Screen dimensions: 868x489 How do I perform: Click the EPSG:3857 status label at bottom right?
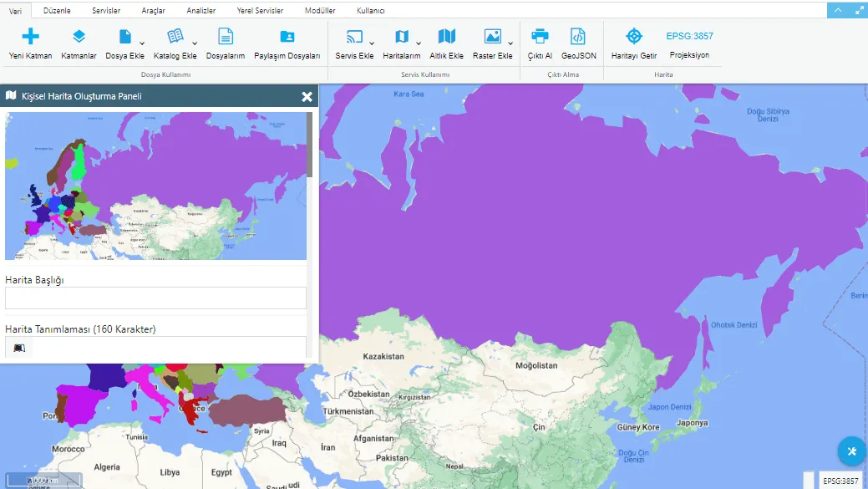[x=840, y=481]
